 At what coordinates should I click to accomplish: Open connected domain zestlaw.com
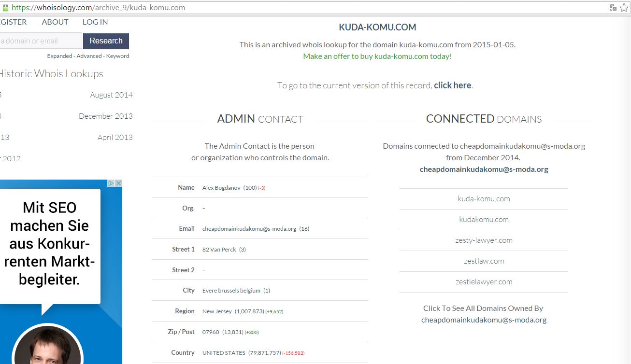484,261
